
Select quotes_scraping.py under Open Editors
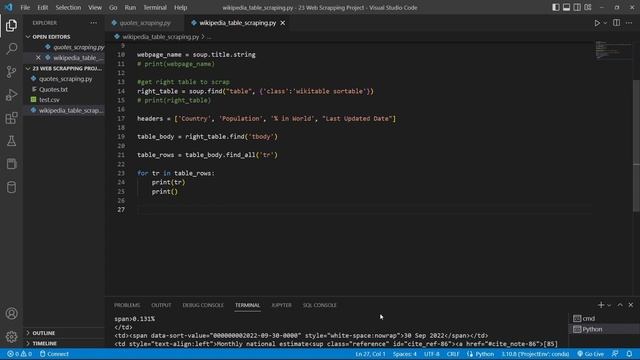[64, 47]
